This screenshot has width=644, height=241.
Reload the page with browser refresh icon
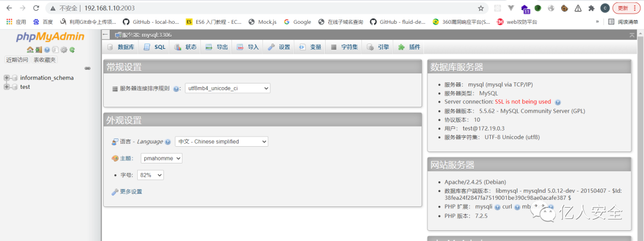point(36,8)
